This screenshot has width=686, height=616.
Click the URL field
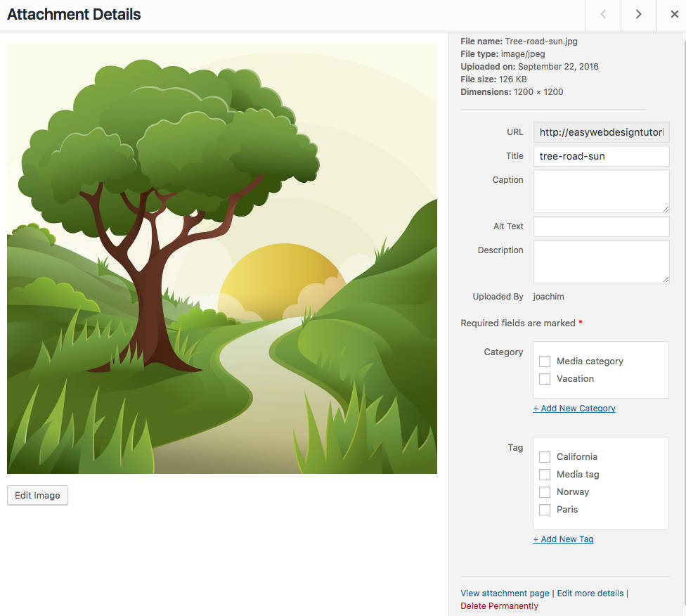coord(601,132)
